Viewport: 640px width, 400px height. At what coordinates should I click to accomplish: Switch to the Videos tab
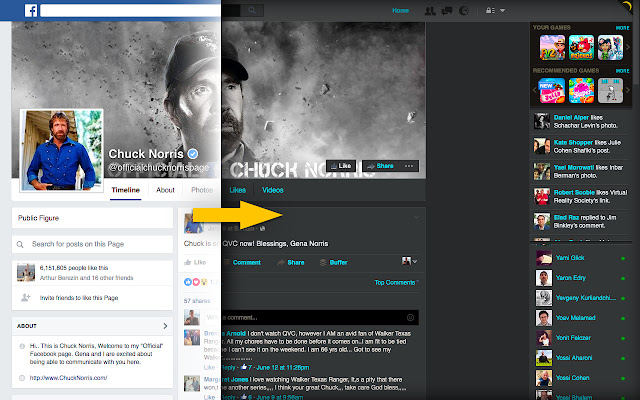[272, 189]
